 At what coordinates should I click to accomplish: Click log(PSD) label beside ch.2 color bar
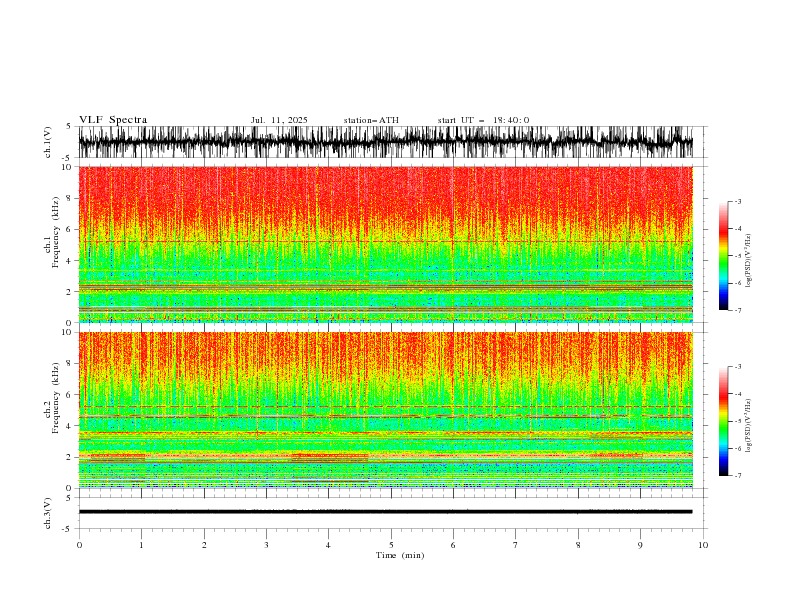pyautogui.click(x=749, y=425)
